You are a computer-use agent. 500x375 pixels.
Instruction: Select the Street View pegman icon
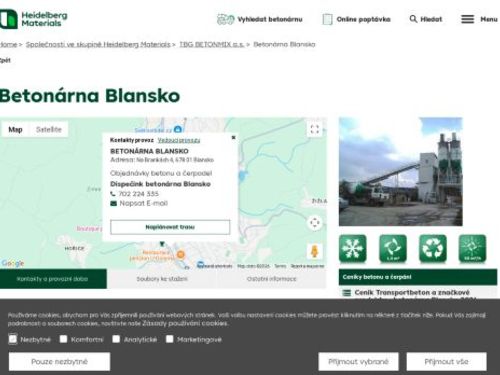(x=314, y=251)
